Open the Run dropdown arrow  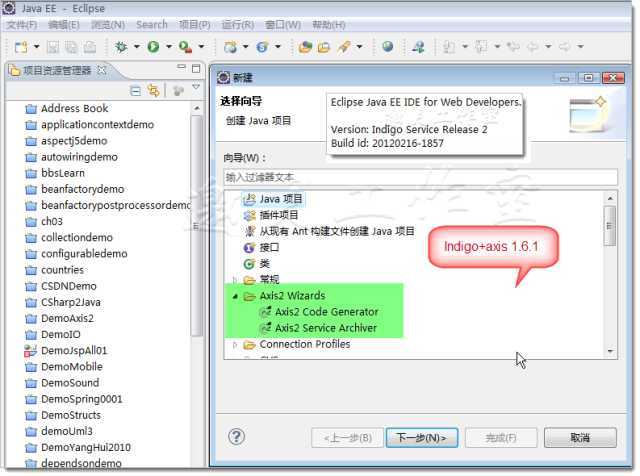169,47
